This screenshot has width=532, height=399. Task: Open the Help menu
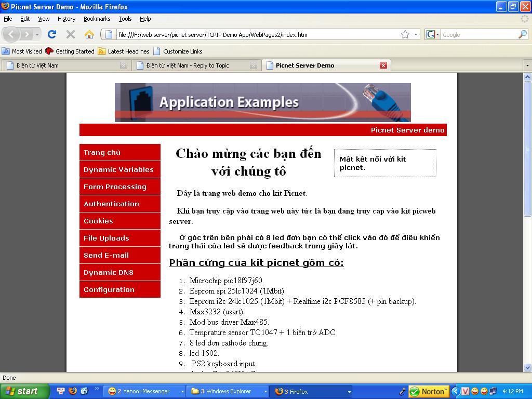[x=145, y=19]
